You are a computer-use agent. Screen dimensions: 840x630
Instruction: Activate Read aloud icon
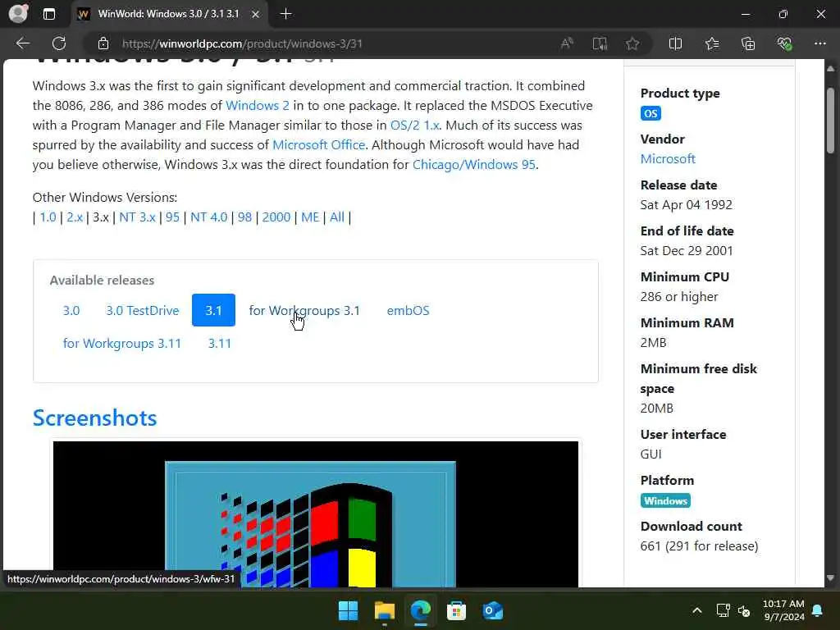(567, 43)
